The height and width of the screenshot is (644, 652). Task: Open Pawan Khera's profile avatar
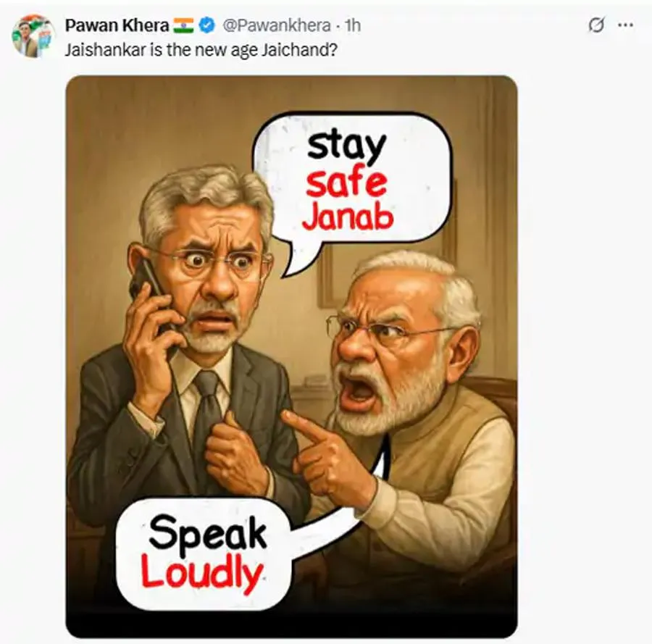[33, 35]
